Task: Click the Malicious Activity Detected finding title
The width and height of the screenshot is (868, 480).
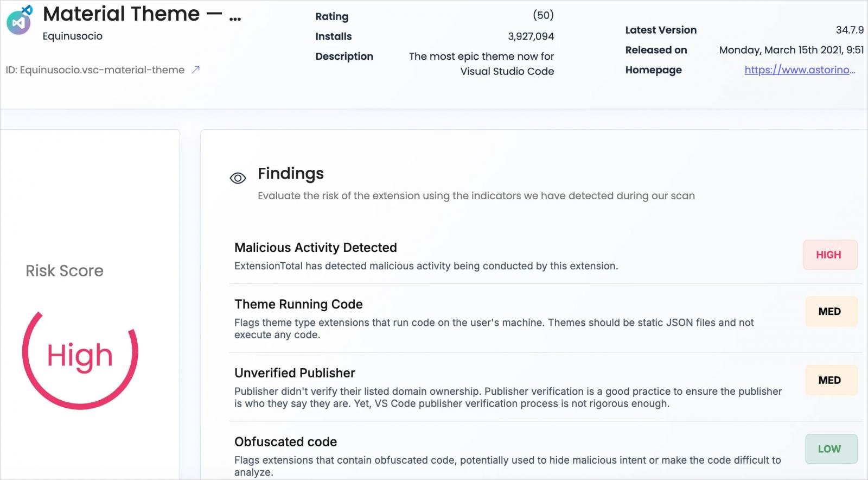Action: [x=316, y=248]
